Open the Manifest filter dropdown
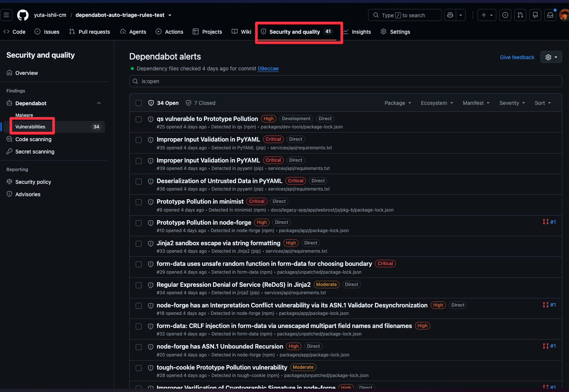Screen dimensions: 569x392 (x=476, y=103)
